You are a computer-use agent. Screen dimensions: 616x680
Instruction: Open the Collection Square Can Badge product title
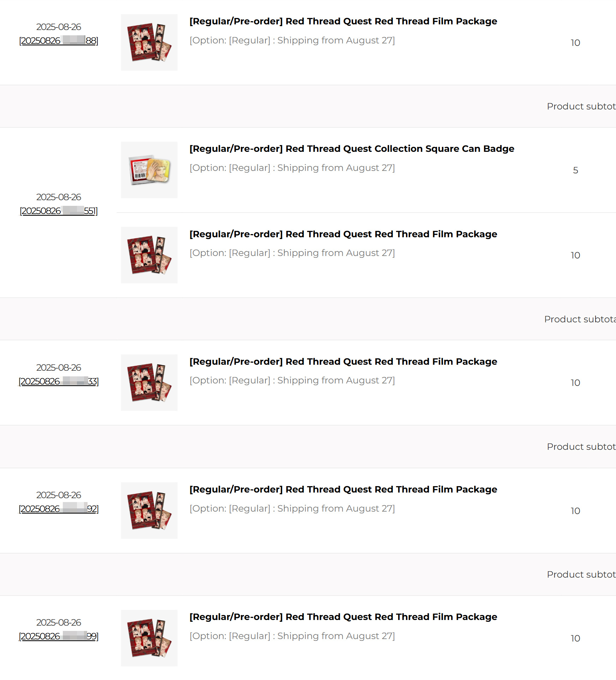coord(352,149)
